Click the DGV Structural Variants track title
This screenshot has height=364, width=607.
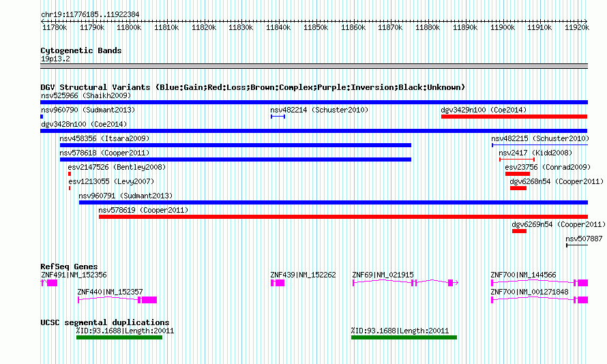[253, 87]
